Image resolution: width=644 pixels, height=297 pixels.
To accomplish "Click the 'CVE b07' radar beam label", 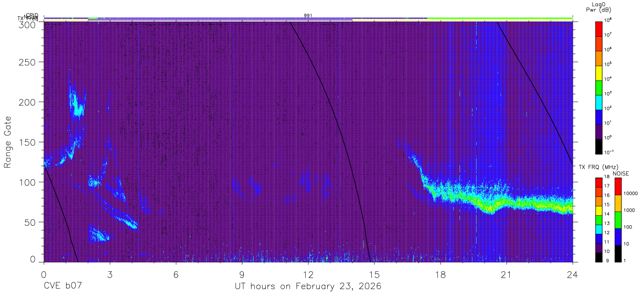I will (x=62, y=286).
